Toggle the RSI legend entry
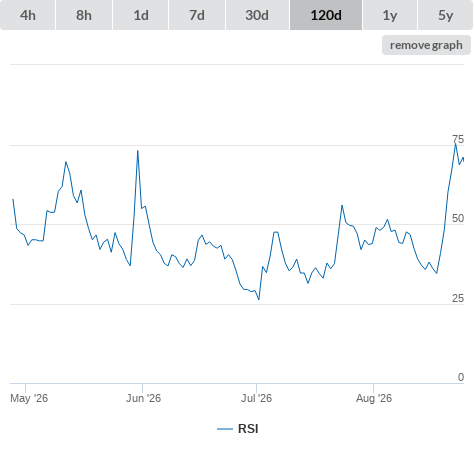Viewport: 474px width, 455px height. 238,429
